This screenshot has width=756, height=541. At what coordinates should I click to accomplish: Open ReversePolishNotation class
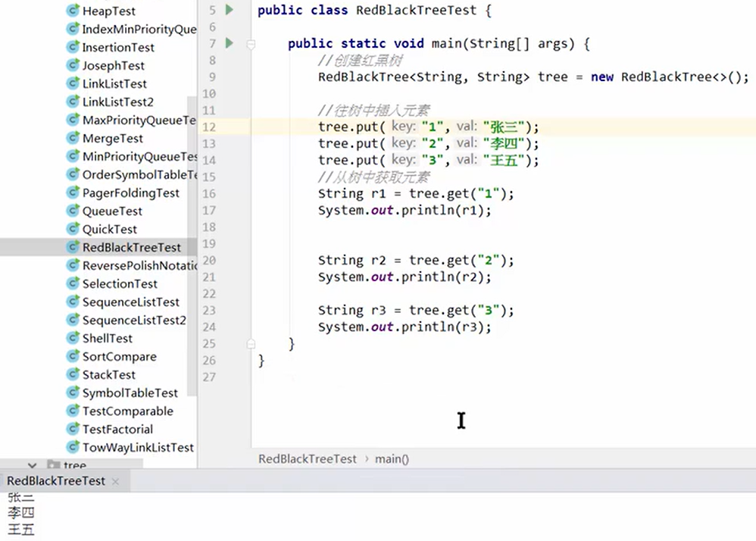(x=140, y=266)
